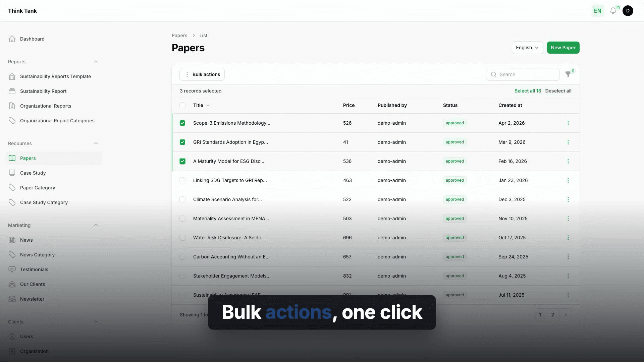Screen dimensions: 644x362
Task: Uncheck the A Maturity Model for ESG row
Action: coord(182,161)
